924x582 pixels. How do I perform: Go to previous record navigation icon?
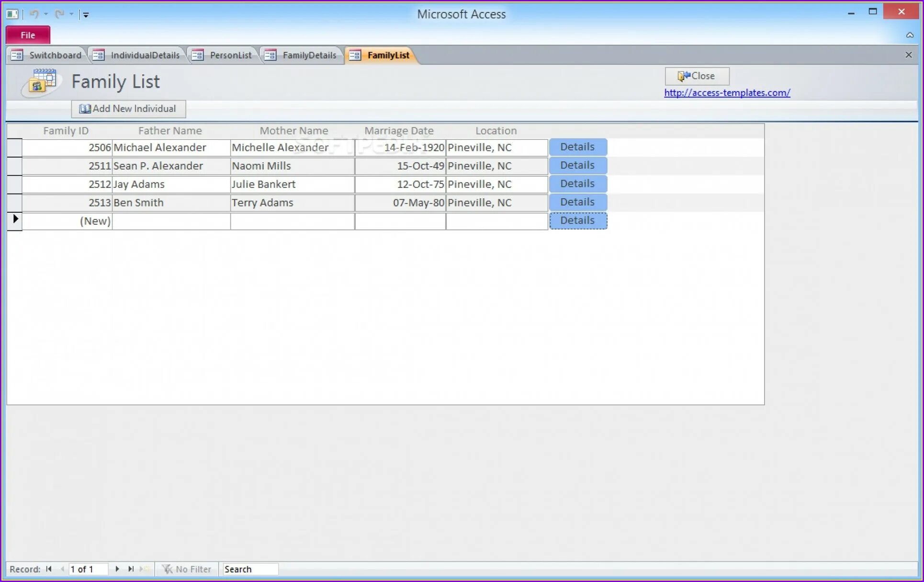[62, 569]
